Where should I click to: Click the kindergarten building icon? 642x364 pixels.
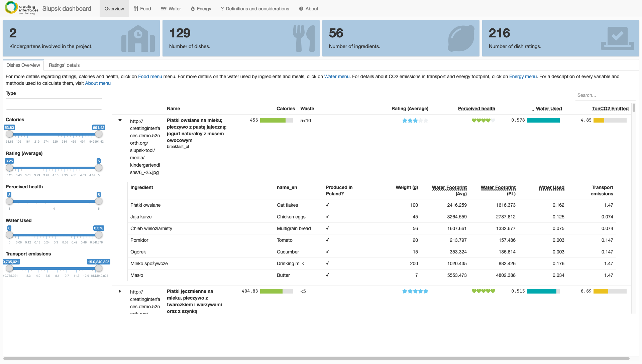(x=138, y=39)
